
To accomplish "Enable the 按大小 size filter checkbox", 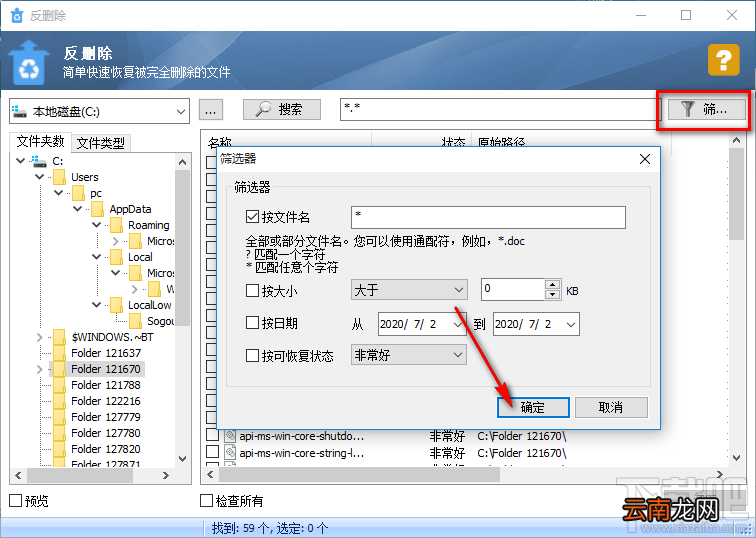I will pos(252,291).
